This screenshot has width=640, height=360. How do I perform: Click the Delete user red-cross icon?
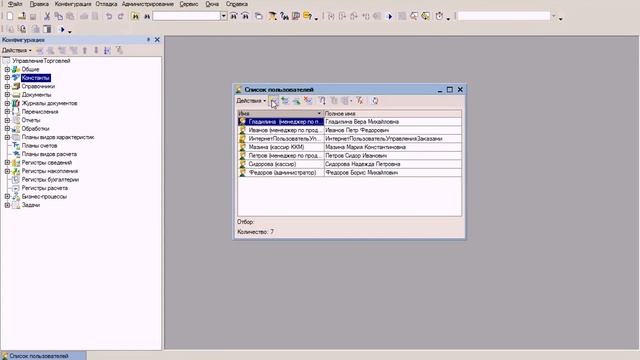pyautogui.click(x=308, y=101)
